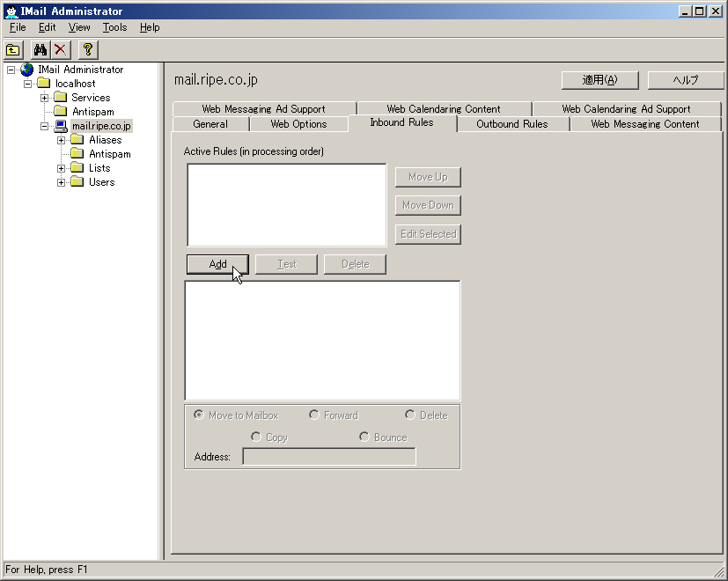This screenshot has width=728, height=581.
Task: Select the IMail Administrator root label
Action: 80,70
